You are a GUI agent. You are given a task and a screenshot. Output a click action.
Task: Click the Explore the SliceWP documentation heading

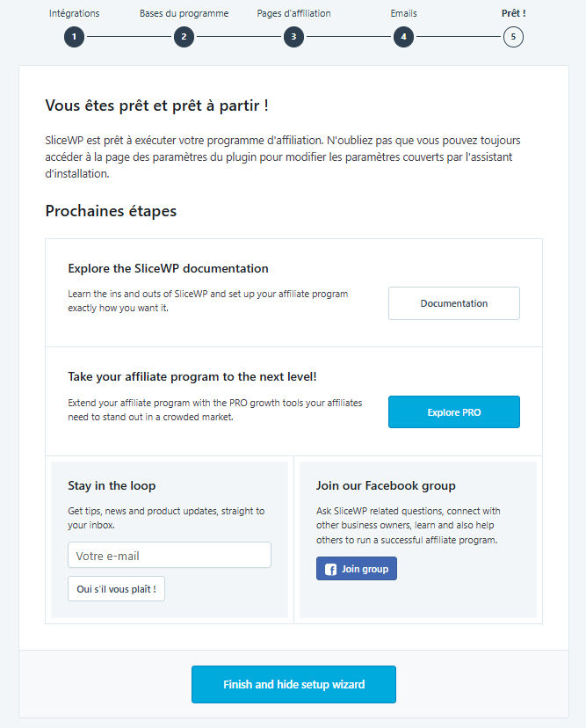coord(168,268)
